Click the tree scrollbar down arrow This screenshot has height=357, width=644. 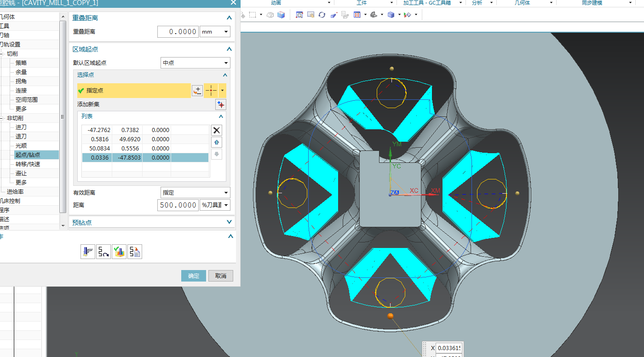(63, 225)
